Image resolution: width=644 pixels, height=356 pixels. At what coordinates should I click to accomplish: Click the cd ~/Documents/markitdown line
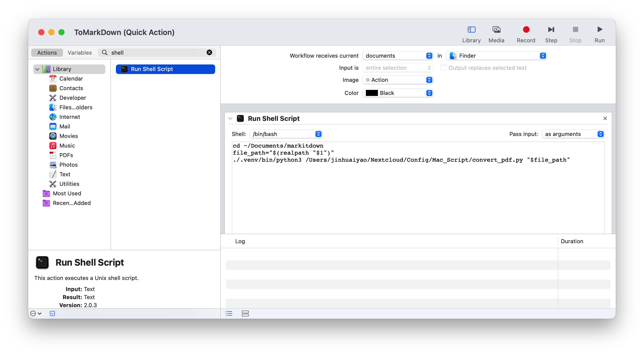278,146
